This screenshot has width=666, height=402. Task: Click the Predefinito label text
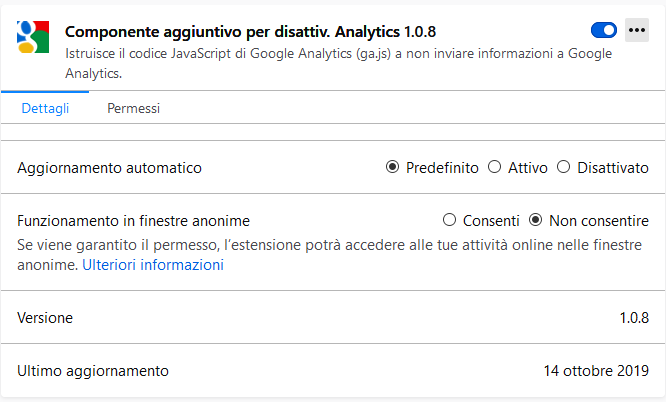(442, 168)
